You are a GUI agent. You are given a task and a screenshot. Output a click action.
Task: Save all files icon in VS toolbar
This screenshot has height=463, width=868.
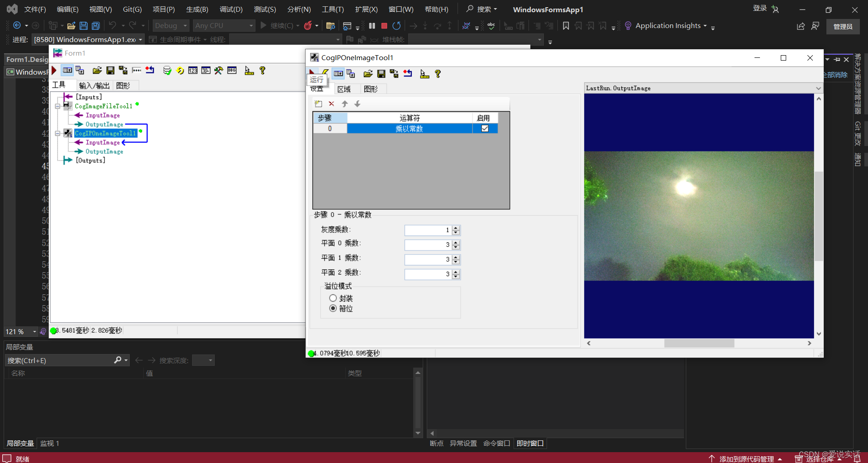95,26
